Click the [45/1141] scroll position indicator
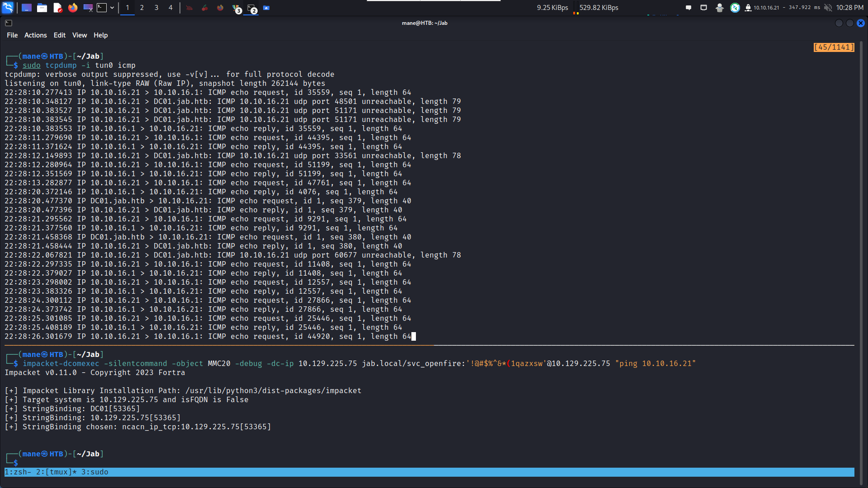The width and height of the screenshot is (868, 488). (834, 47)
